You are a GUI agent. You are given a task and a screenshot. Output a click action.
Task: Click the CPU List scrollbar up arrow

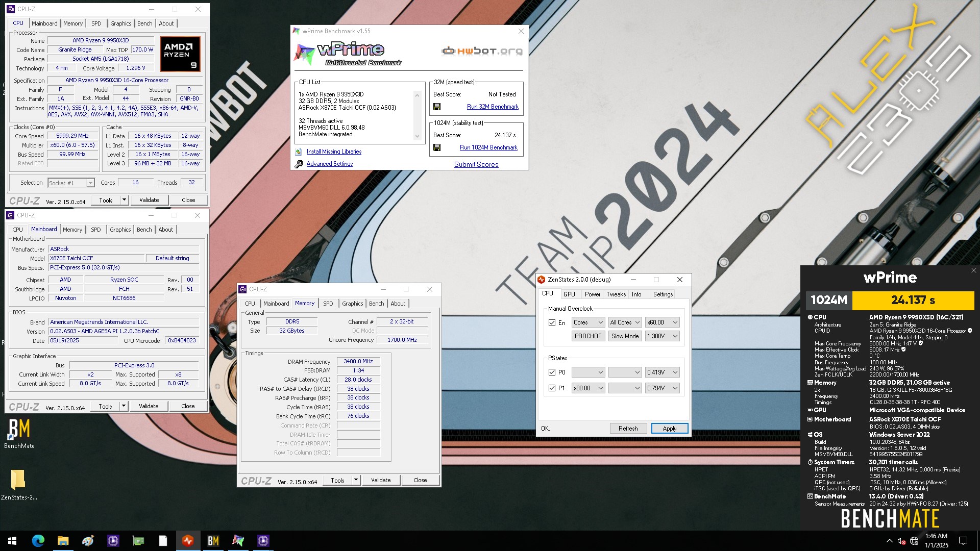click(417, 95)
